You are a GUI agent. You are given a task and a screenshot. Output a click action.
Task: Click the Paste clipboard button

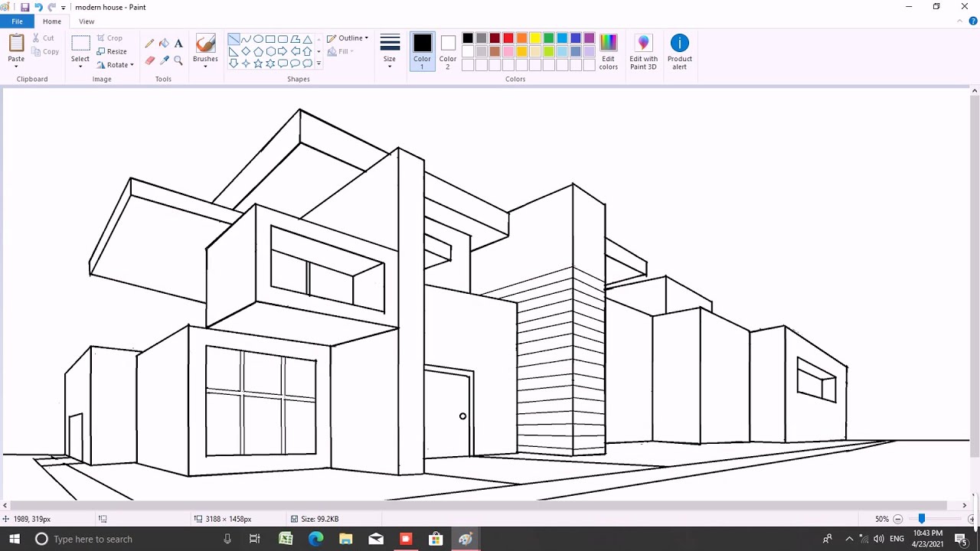coord(16,48)
